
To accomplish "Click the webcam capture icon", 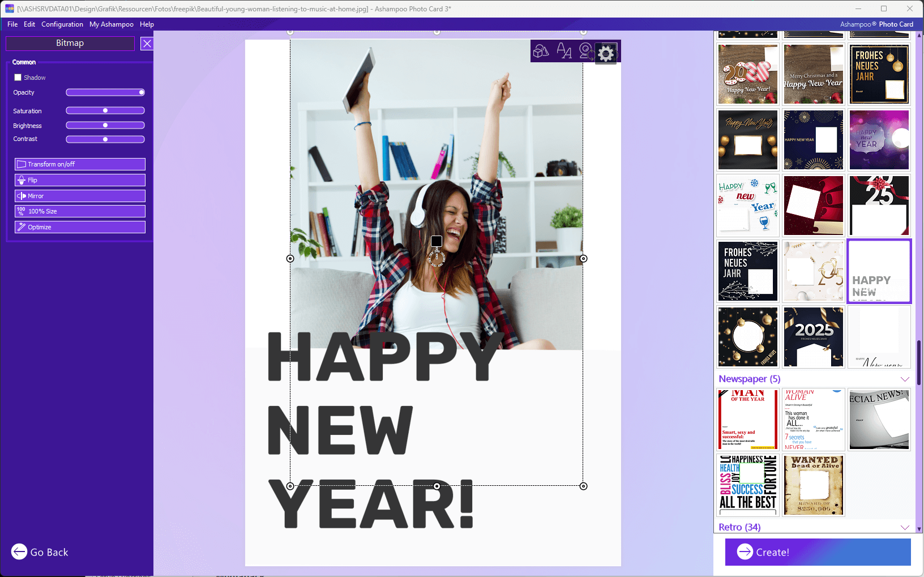I will point(585,52).
